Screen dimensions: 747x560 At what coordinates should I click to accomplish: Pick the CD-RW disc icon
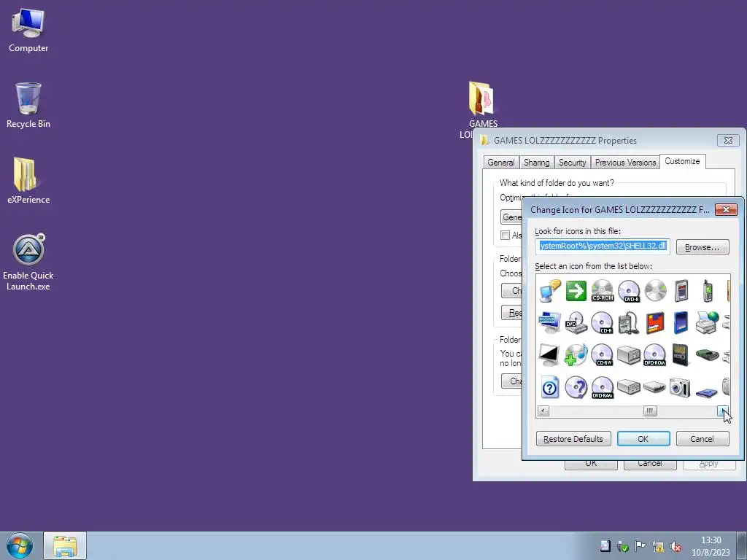coord(602,355)
